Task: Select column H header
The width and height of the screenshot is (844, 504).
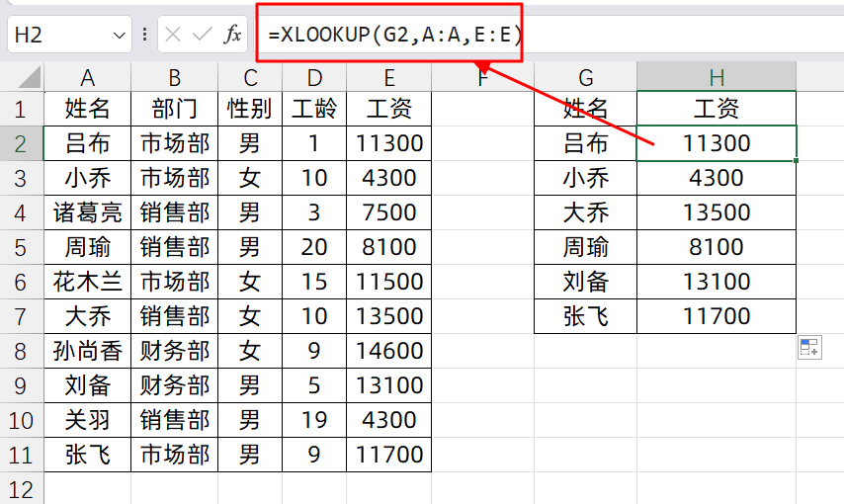Action: click(x=717, y=77)
